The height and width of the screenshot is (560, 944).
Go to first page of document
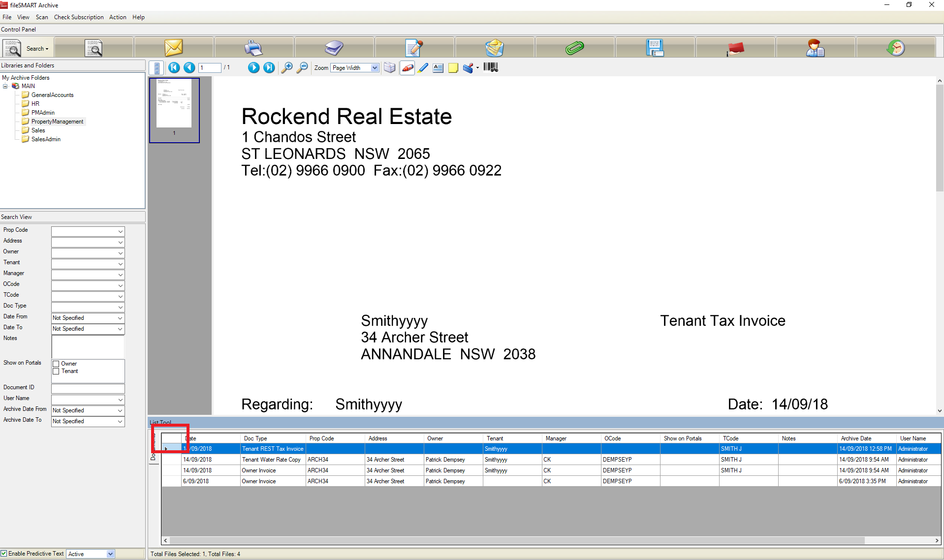(x=174, y=68)
